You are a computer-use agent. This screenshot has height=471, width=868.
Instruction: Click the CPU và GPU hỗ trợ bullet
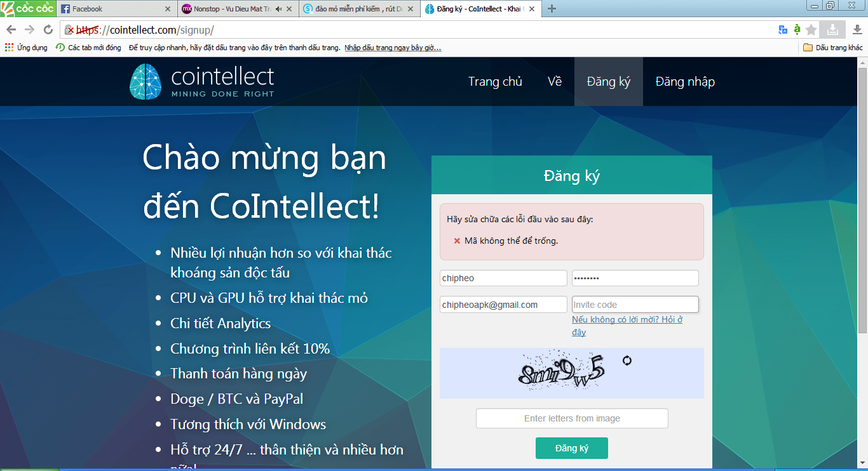[x=269, y=298]
